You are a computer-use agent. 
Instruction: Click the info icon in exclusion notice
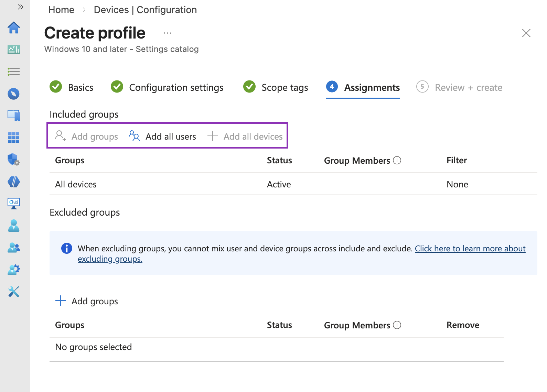pyautogui.click(x=66, y=248)
